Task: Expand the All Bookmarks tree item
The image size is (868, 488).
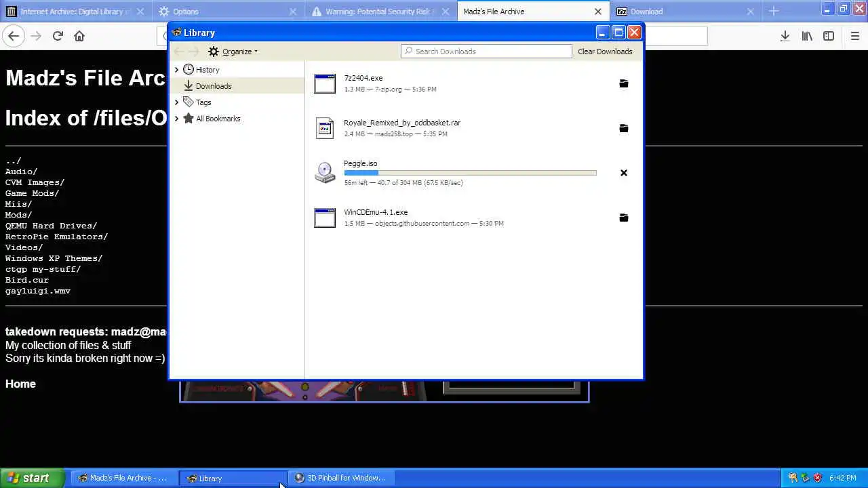Action: (x=176, y=119)
